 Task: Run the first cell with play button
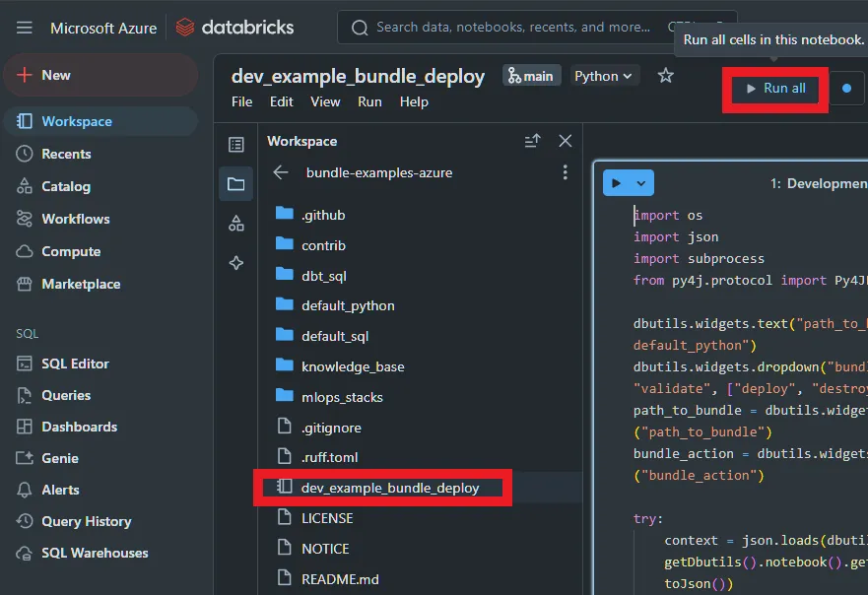(x=617, y=183)
